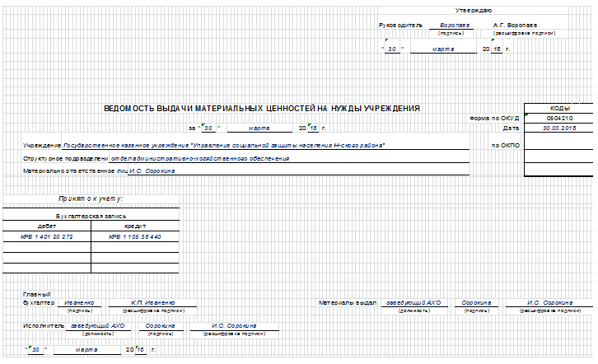This screenshot has height=364, width=598.
Task: Click "(должность)" caption in Материалы выдал row
Action: point(414,310)
